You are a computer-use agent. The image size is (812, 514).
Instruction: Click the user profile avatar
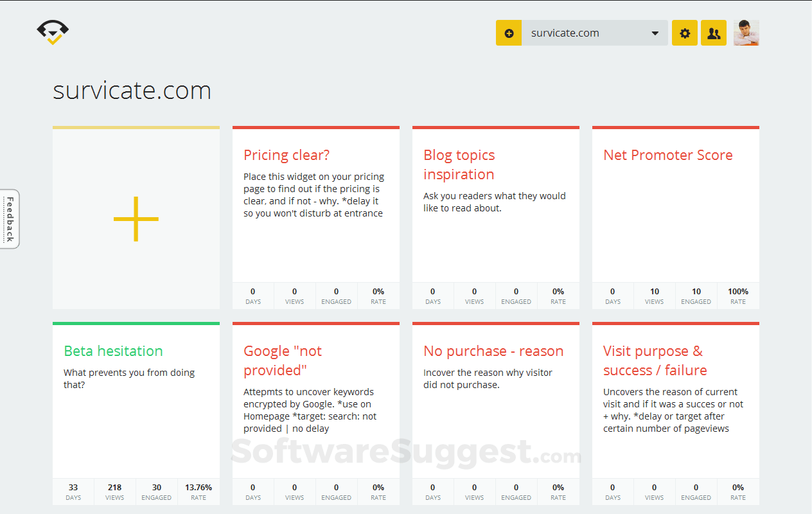746,33
